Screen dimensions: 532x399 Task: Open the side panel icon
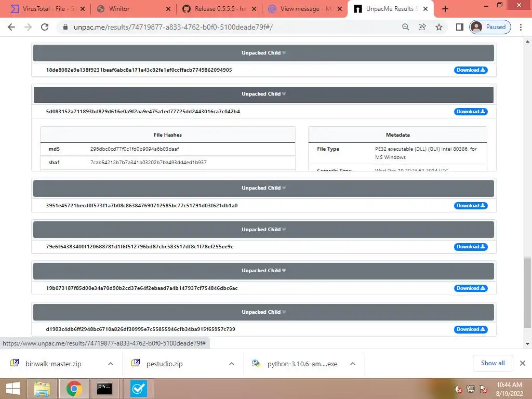pos(459,27)
